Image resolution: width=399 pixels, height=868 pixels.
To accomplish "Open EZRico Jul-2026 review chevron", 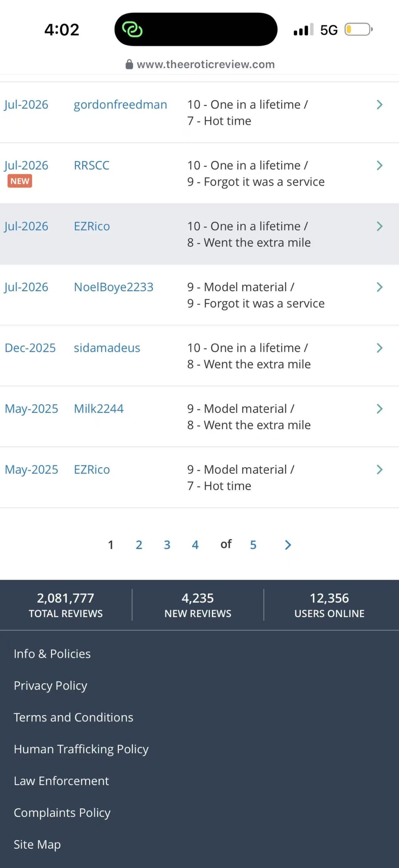I will (x=379, y=226).
